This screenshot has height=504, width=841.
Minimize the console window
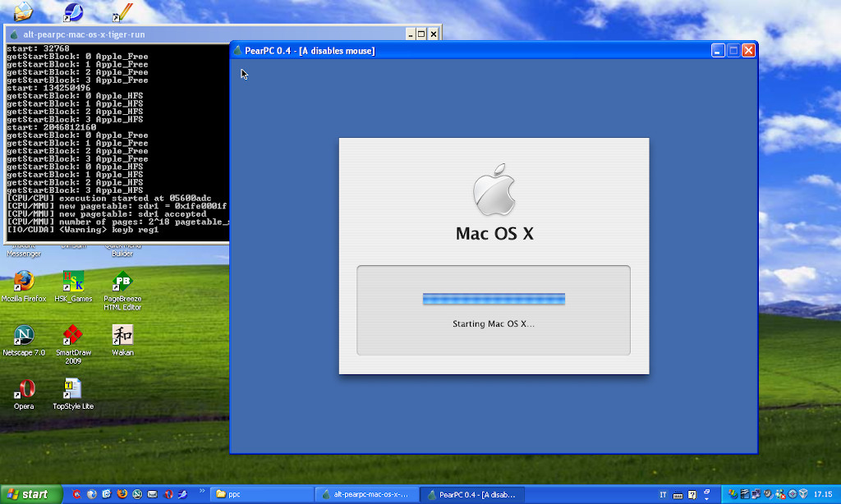pos(411,34)
